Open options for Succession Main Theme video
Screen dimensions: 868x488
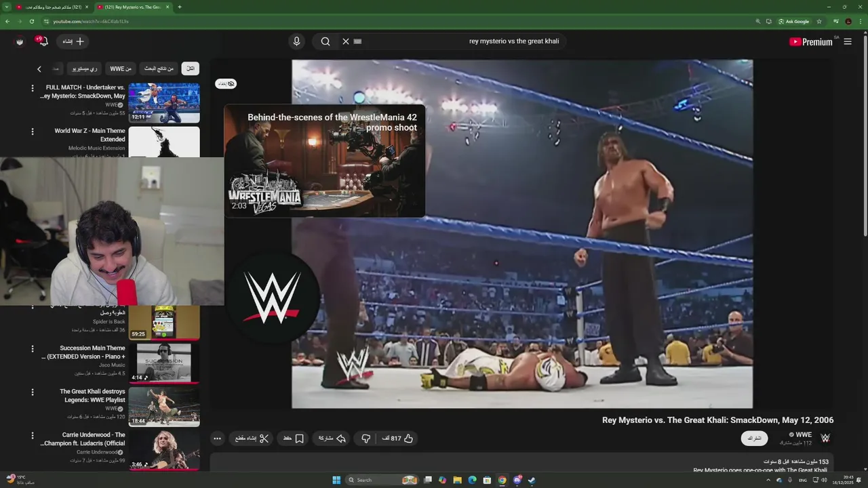point(32,349)
